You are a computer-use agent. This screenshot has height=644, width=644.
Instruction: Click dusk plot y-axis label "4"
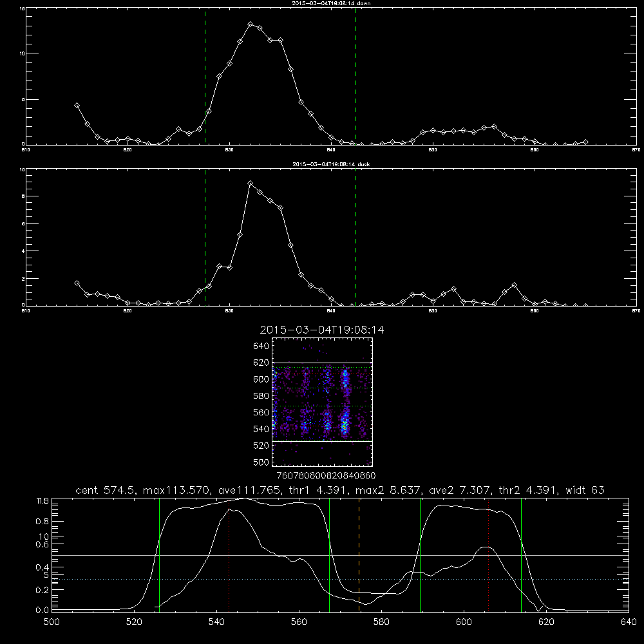pyautogui.click(x=23, y=251)
